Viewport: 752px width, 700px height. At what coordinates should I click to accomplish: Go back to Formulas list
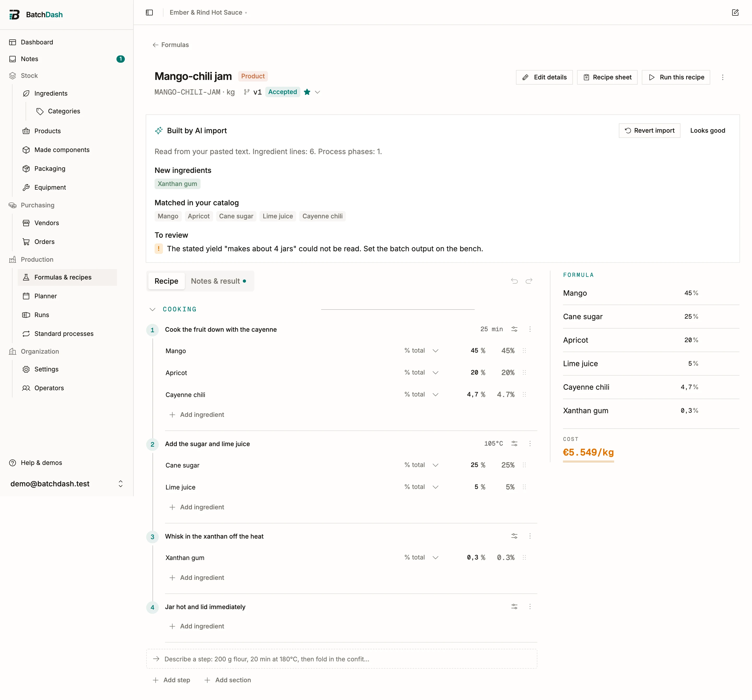tap(171, 45)
